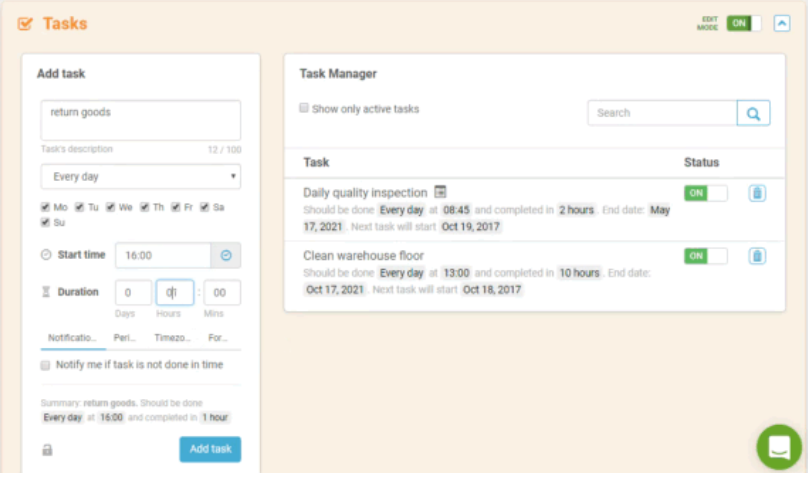The image size is (808, 478).
Task: Click the Oct 17, 2021 end date tag
Action: click(x=335, y=289)
